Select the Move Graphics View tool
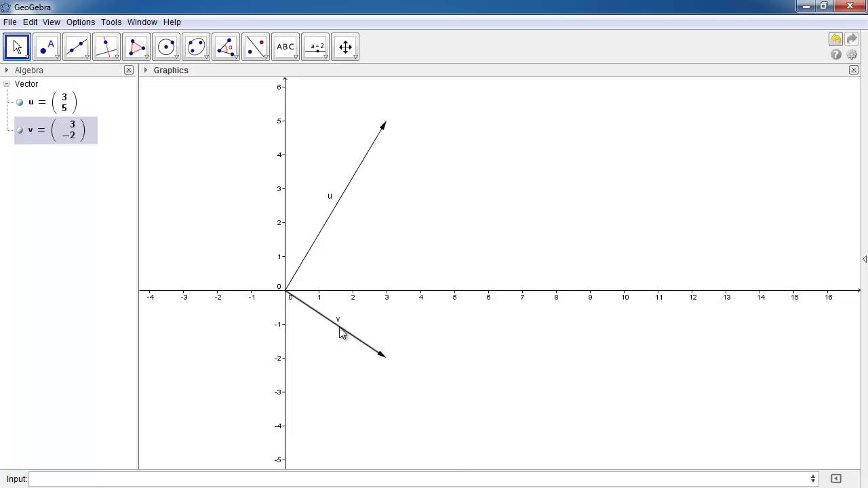Image resolution: width=868 pixels, height=488 pixels. click(x=345, y=46)
